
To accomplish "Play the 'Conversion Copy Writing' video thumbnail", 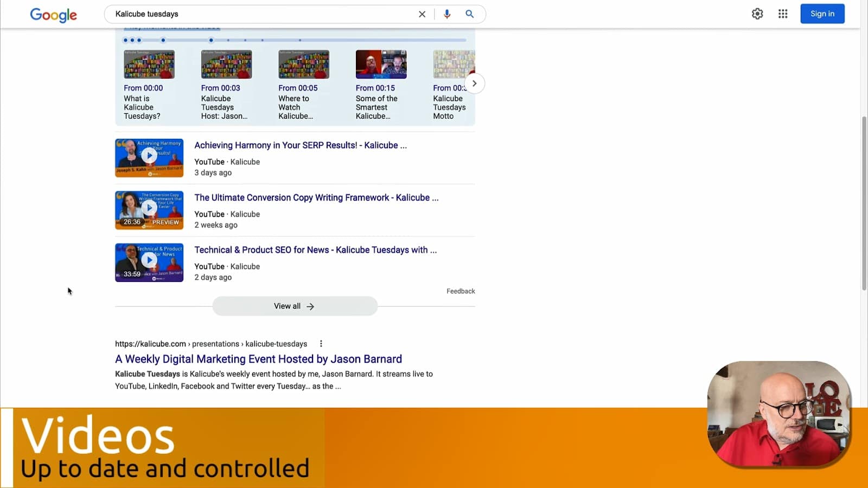I will pyautogui.click(x=149, y=210).
